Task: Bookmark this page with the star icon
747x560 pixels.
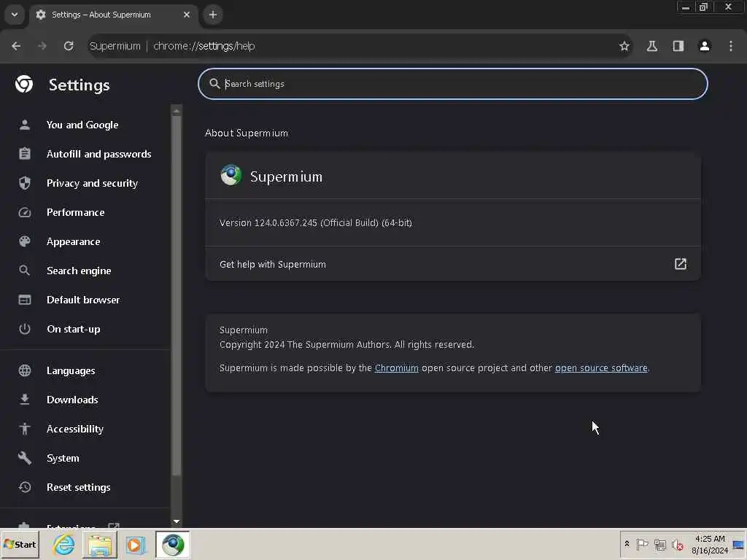Action: pyautogui.click(x=624, y=46)
